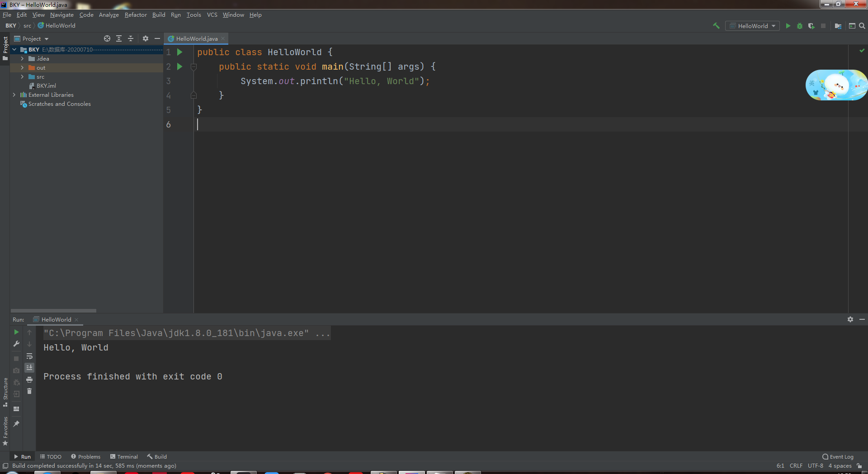Click run gutter icon on line 2
The height and width of the screenshot is (474, 868).
click(x=179, y=66)
